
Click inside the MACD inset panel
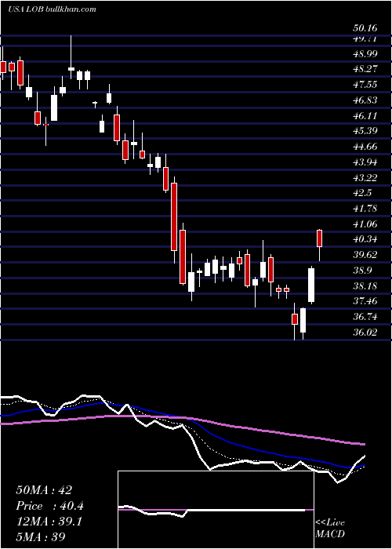(x=216, y=510)
